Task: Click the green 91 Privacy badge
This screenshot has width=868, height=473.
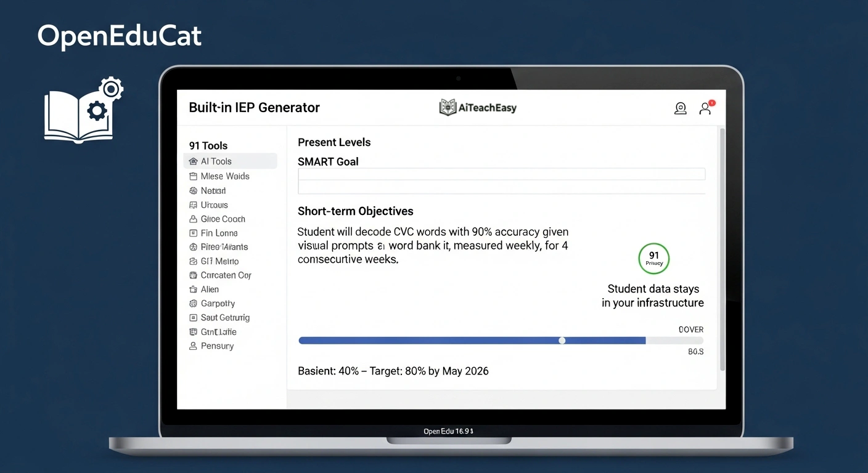Action: click(654, 258)
